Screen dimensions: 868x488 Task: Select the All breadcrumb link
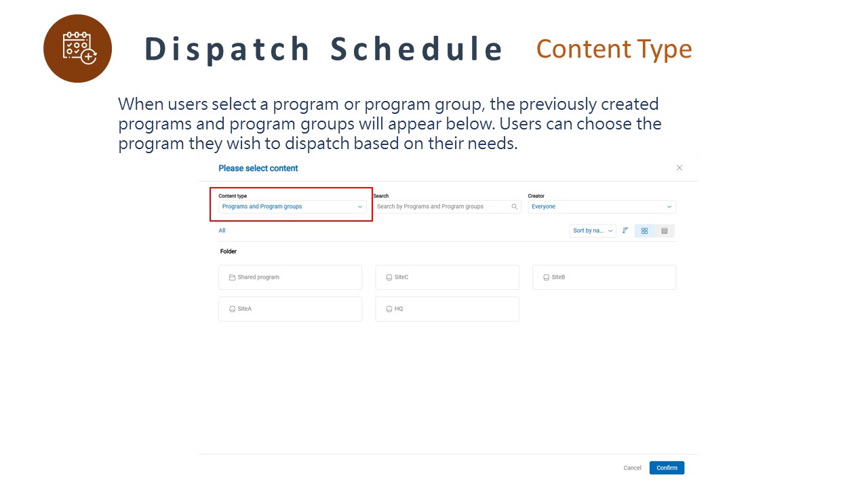click(222, 230)
